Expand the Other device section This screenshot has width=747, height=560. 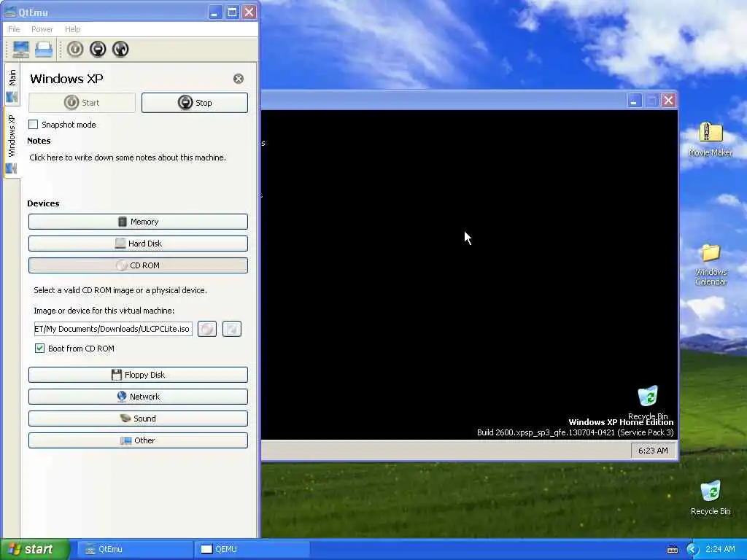click(138, 441)
